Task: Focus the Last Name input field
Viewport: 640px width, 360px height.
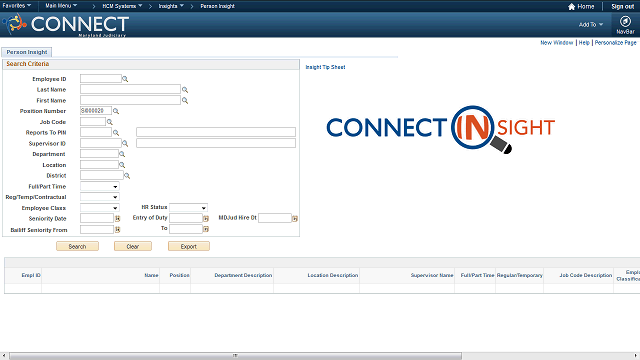Action: (130, 89)
